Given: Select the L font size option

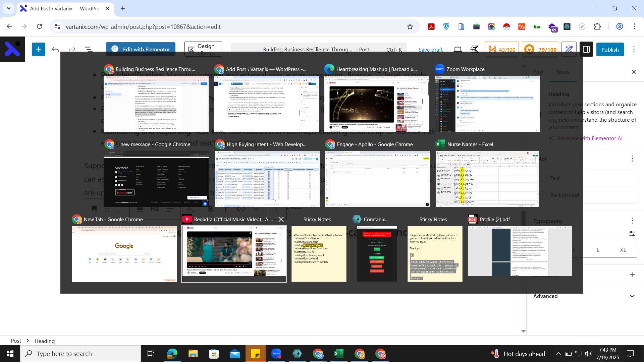Looking at the screenshot, I should click(598, 250).
